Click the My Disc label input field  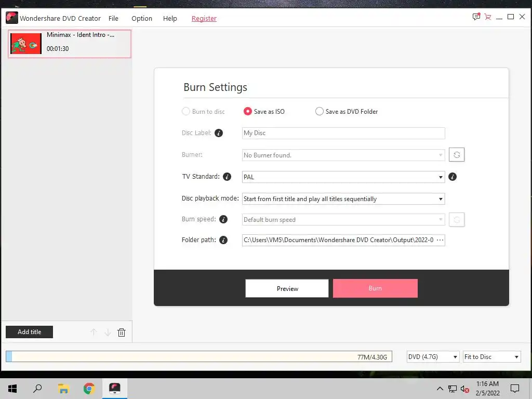(x=343, y=134)
